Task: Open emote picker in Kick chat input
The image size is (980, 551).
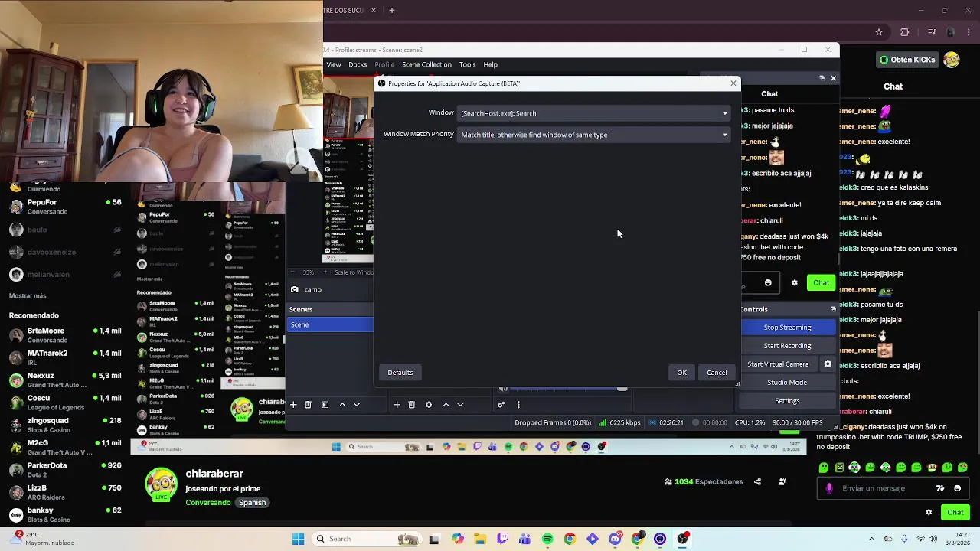Action: point(958,488)
